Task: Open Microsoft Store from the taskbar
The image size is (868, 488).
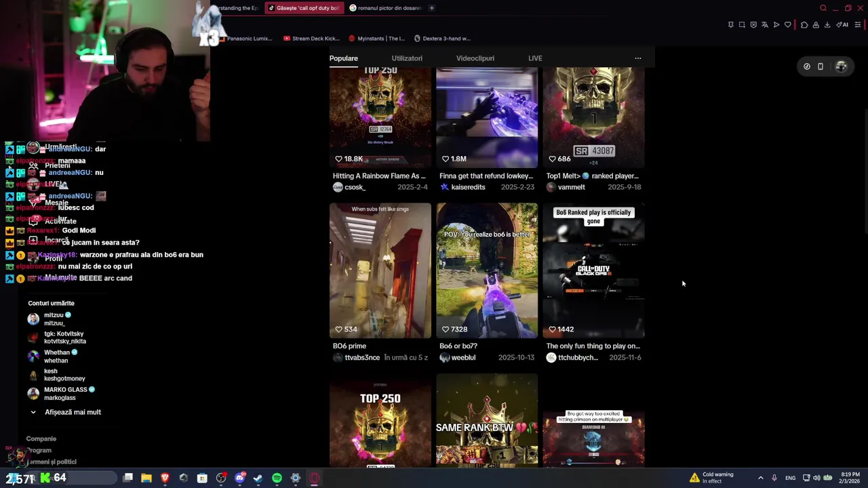Action: click(202, 478)
